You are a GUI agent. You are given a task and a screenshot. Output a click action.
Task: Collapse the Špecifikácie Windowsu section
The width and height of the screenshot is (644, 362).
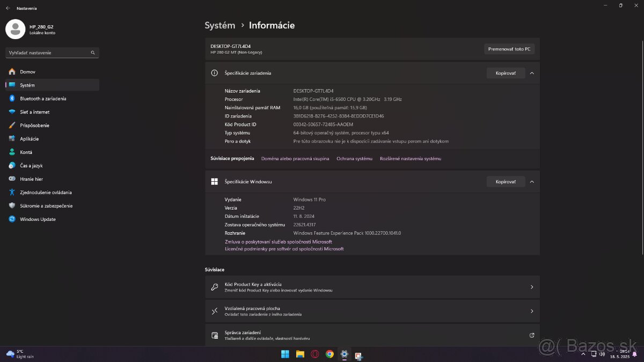click(531, 181)
